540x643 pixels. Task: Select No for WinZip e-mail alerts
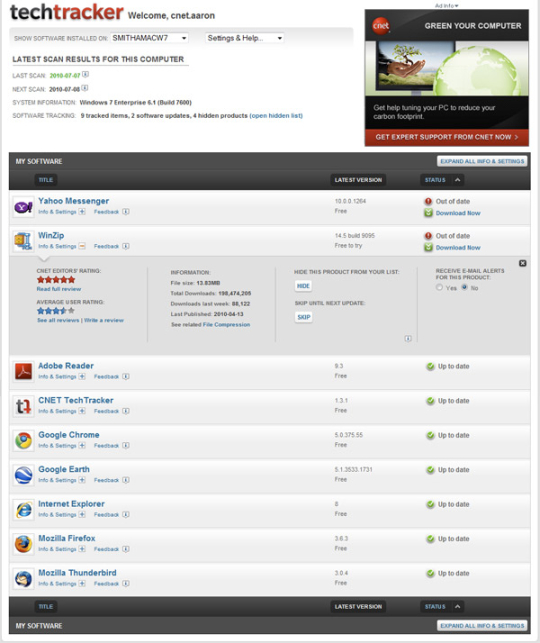point(465,287)
